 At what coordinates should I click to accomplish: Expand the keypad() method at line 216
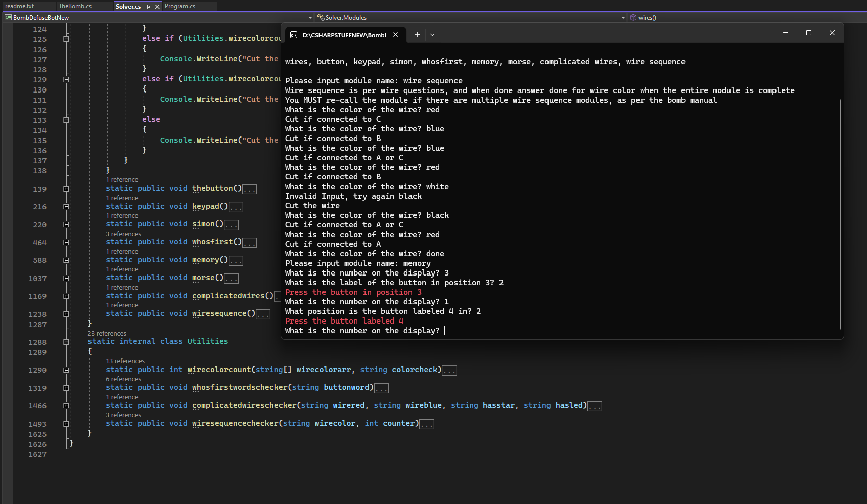coord(66,207)
